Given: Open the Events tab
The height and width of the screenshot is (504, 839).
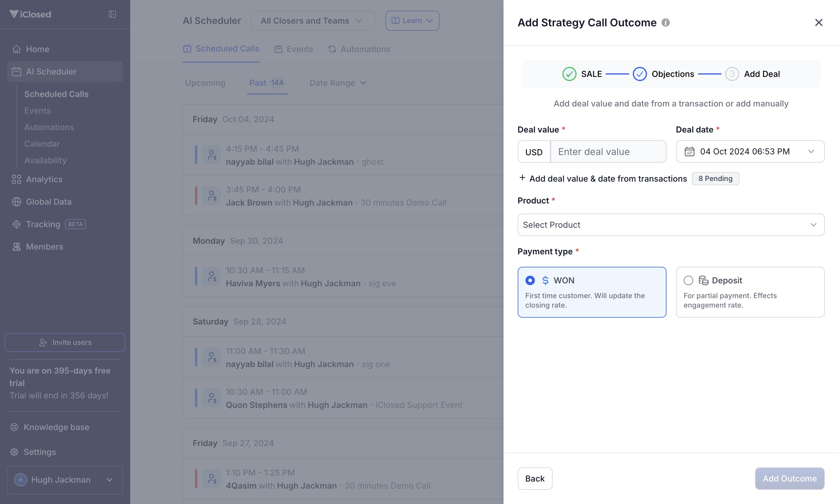Looking at the screenshot, I should pyautogui.click(x=293, y=49).
